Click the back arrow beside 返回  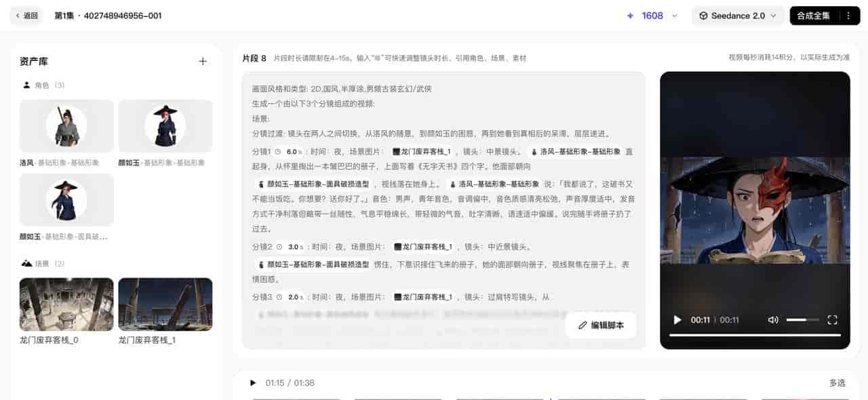click(19, 14)
